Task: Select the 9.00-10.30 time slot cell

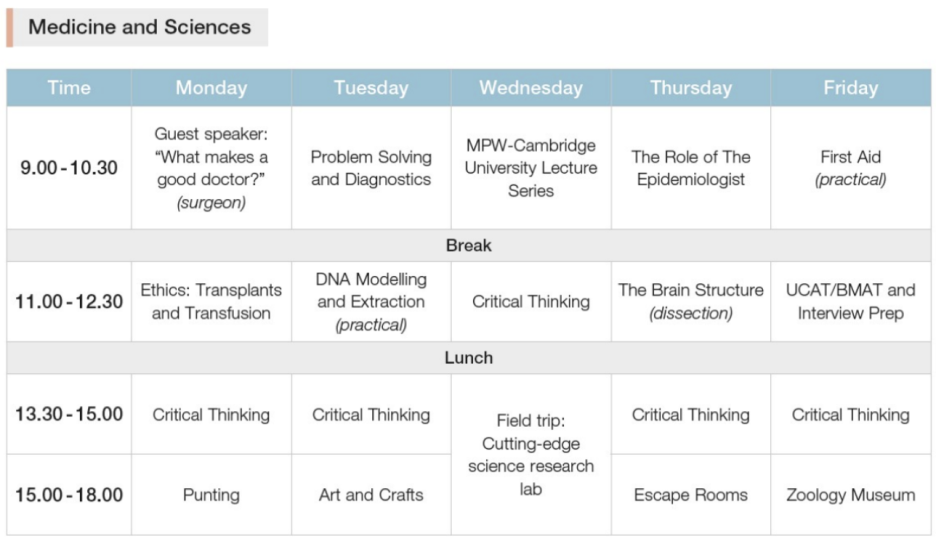Action: [x=69, y=168]
